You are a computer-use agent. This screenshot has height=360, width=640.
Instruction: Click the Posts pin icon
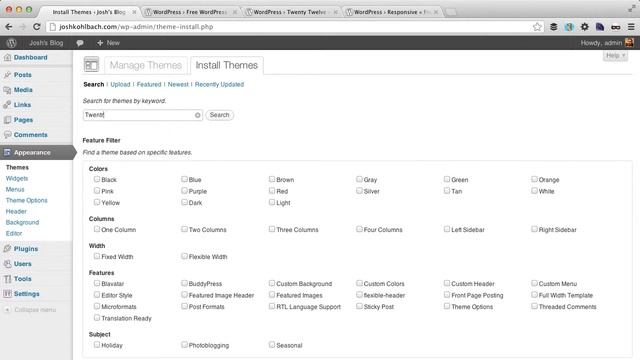(7, 75)
